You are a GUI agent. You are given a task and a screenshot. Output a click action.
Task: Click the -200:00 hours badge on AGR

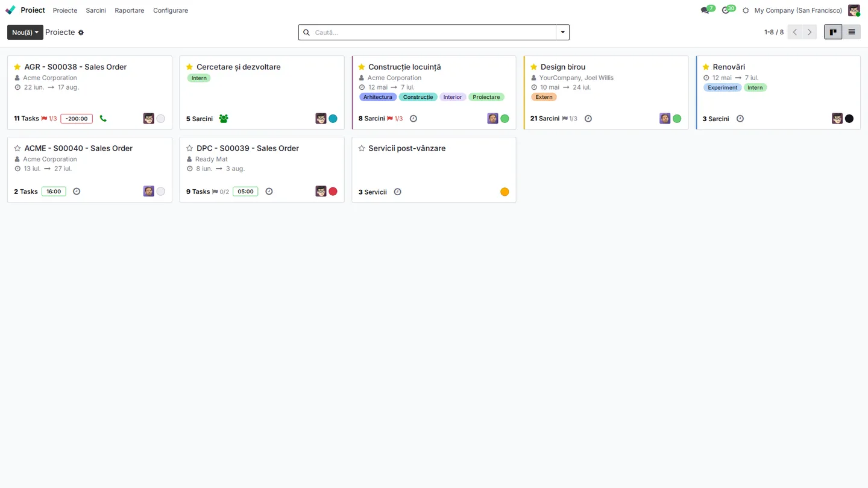77,119
